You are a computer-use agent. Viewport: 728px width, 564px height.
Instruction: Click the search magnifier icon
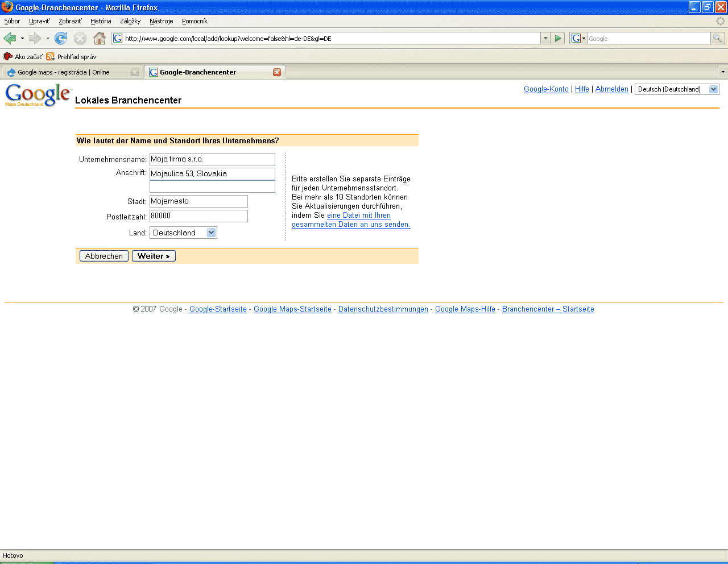(x=718, y=38)
